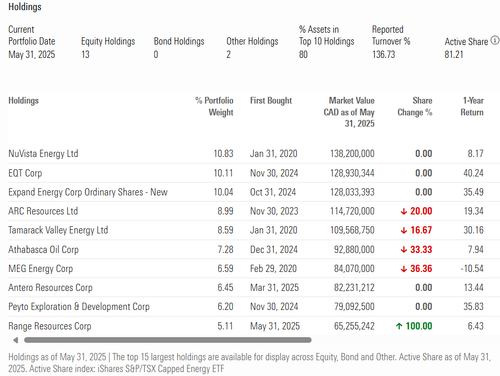Click NuVista's market value 138,200,000
The width and height of the screenshot is (500, 376).
click(352, 154)
